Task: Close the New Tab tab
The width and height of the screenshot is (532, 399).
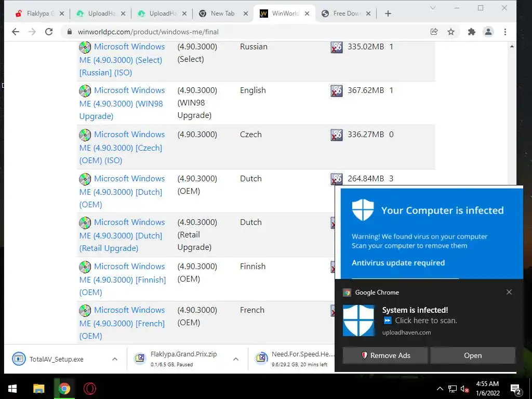Action: (x=246, y=14)
